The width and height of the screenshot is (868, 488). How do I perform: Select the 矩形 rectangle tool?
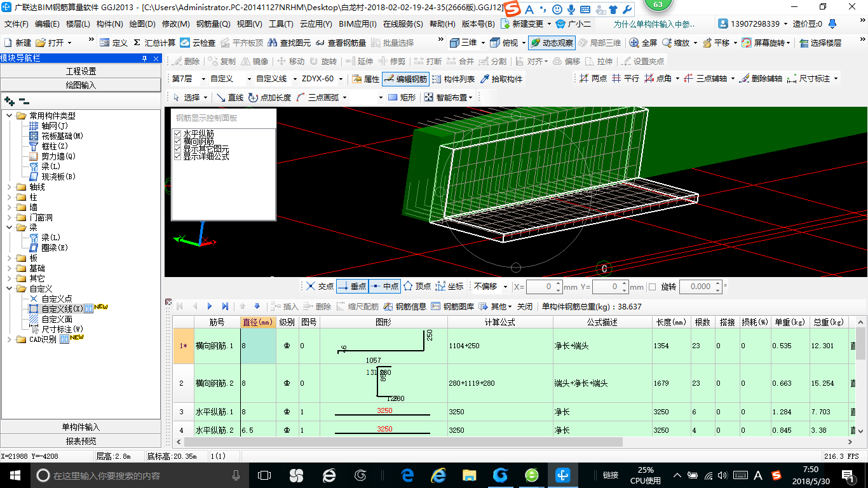pos(402,97)
